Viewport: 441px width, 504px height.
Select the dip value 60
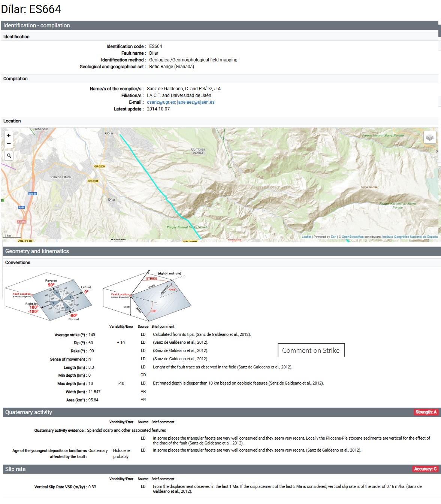point(91,343)
